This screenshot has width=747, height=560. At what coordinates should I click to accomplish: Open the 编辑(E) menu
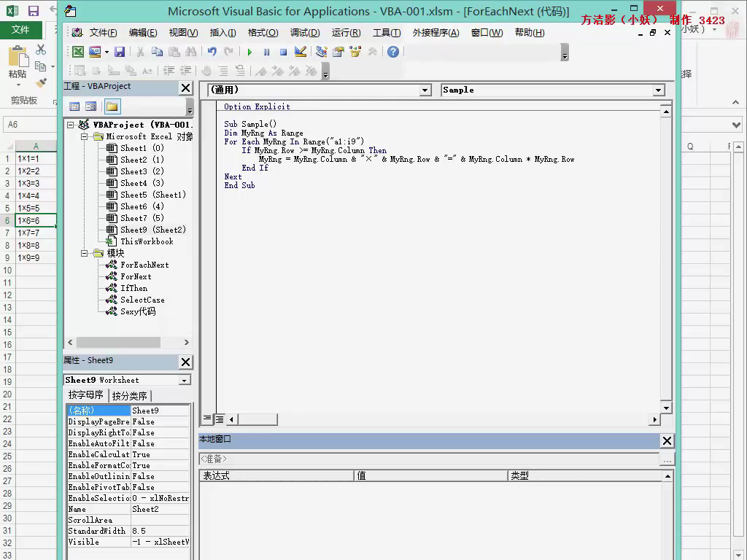[143, 32]
